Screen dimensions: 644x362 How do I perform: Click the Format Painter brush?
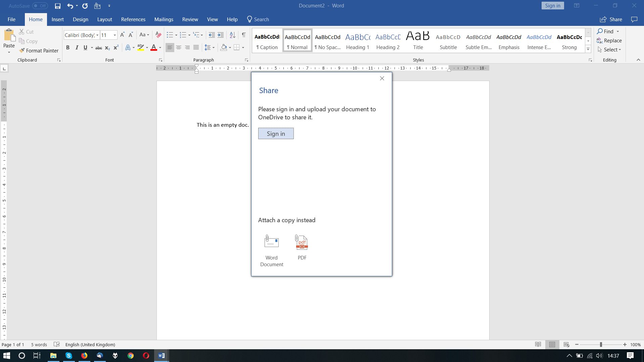pyautogui.click(x=22, y=51)
